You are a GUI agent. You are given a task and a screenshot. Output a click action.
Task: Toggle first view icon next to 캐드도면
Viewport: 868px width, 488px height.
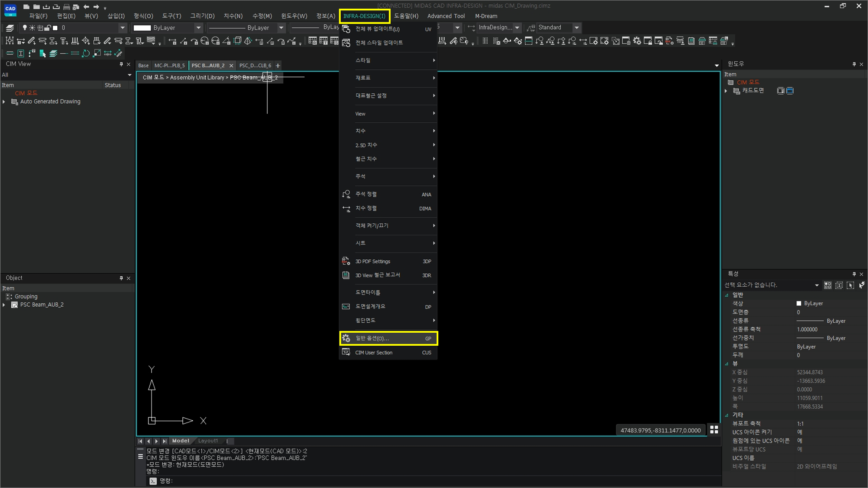click(x=780, y=91)
